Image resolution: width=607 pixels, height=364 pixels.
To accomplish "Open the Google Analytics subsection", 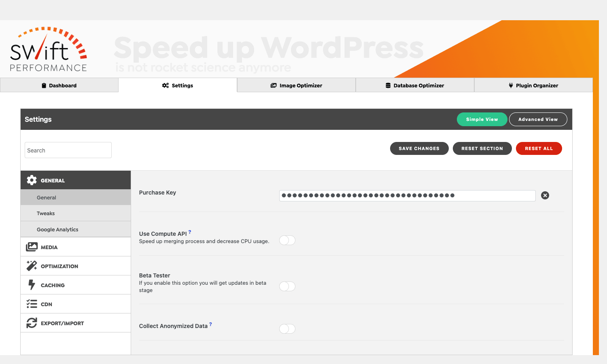I will [x=76, y=229].
